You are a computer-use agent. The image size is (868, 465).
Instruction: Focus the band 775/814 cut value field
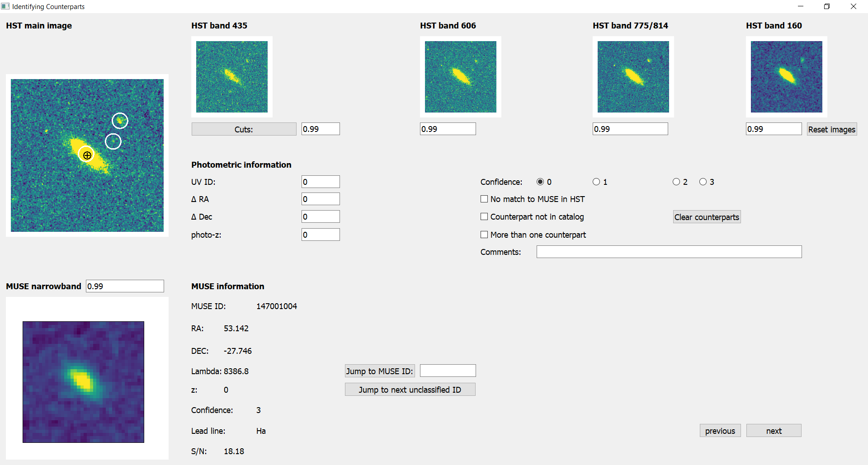click(x=630, y=129)
